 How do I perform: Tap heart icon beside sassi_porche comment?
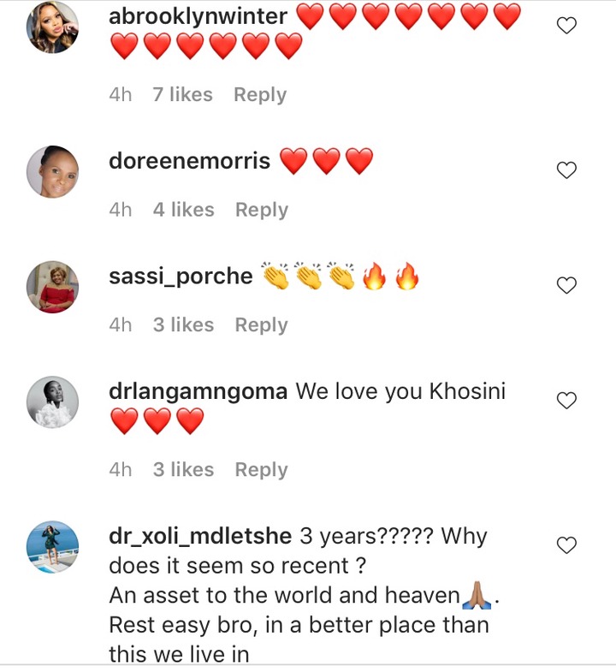tap(566, 285)
